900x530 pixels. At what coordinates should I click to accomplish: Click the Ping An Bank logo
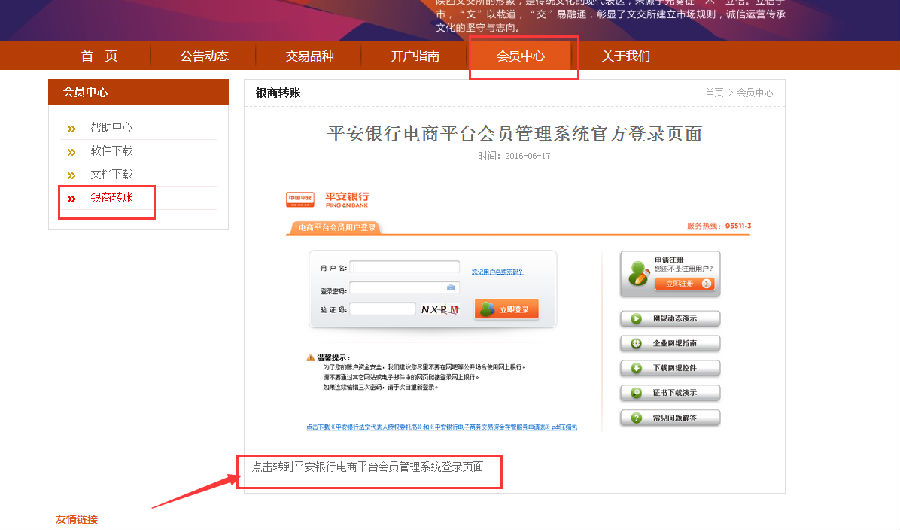click(x=328, y=198)
